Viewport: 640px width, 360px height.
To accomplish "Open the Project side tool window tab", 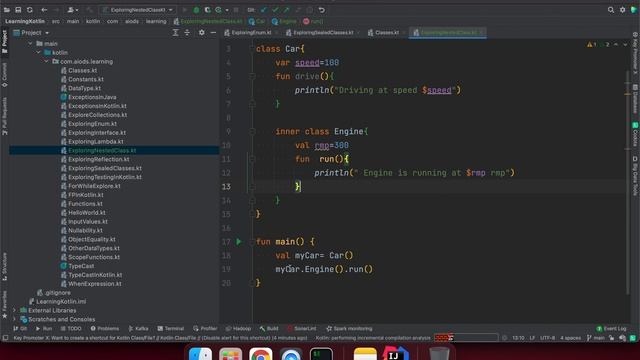I will coord(4,41).
